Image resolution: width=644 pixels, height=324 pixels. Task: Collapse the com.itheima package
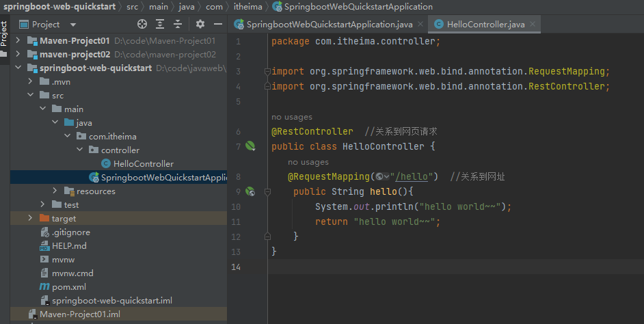point(68,136)
